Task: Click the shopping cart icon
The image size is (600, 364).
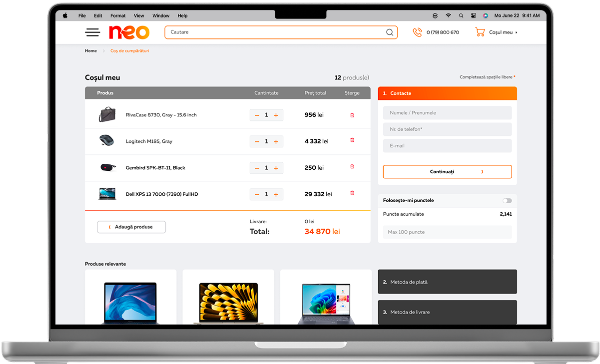Action: pyautogui.click(x=480, y=32)
